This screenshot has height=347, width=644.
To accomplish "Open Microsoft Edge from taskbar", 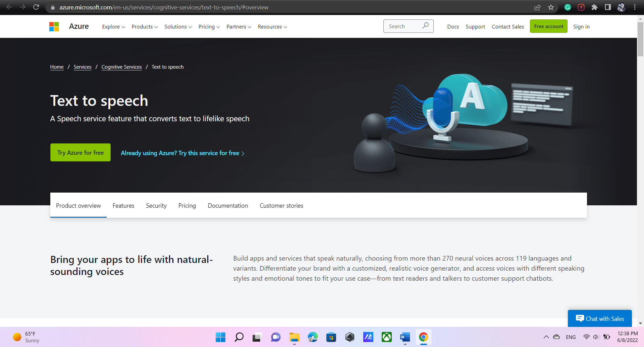I will (x=313, y=337).
